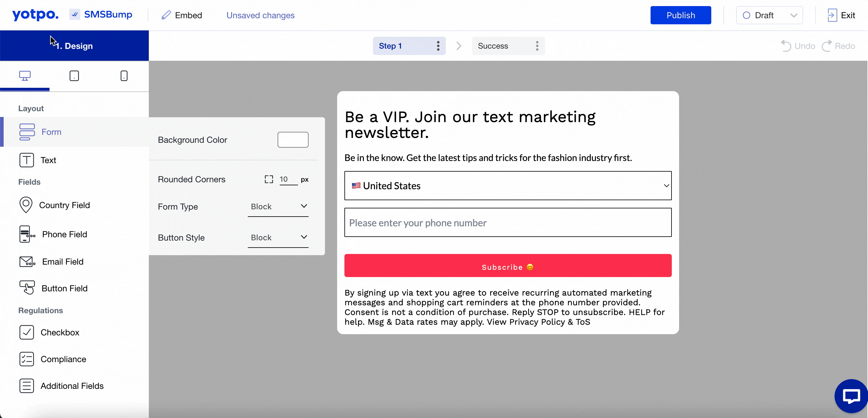Click the Subscribe button
This screenshot has width=868, height=418.
508,266
